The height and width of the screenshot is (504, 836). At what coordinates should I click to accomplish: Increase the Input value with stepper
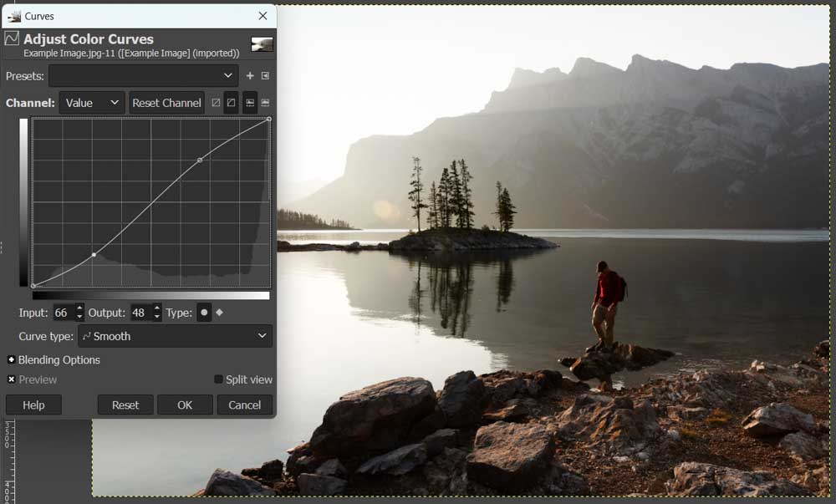click(x=79, y=308)
